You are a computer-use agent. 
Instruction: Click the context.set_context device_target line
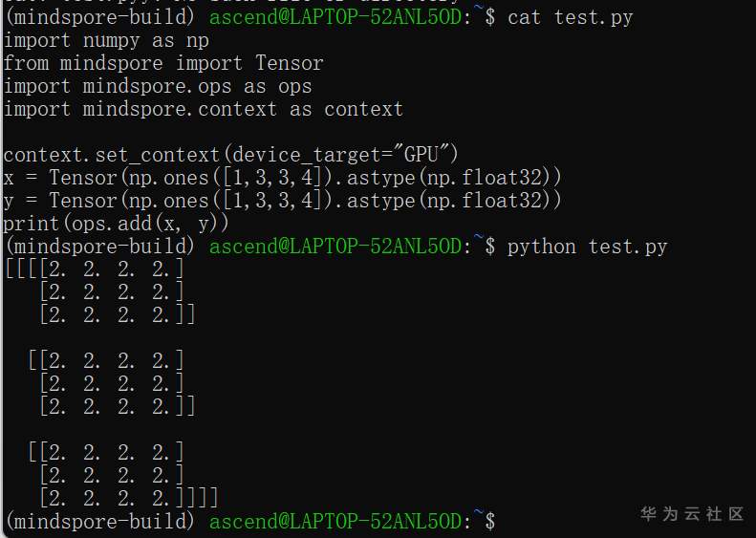(232, 155)
